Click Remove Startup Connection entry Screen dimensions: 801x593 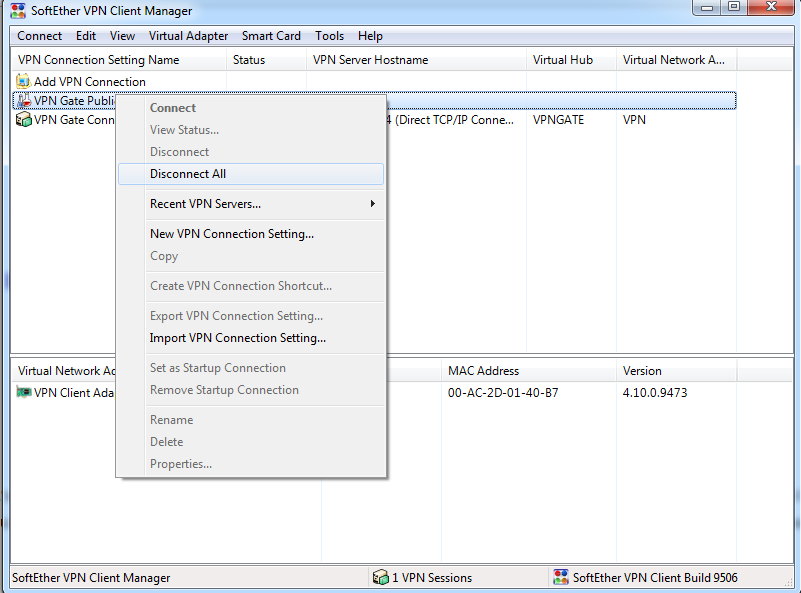tap(251, 390)
